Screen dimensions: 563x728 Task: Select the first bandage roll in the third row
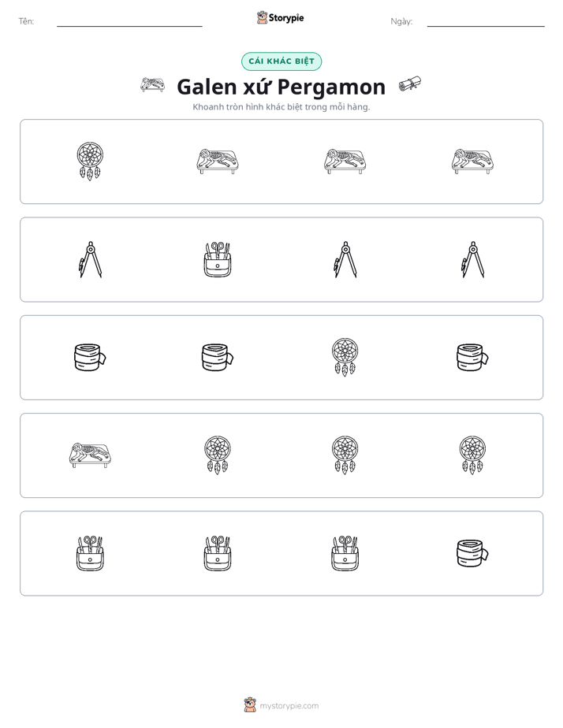tap(90, 357)
